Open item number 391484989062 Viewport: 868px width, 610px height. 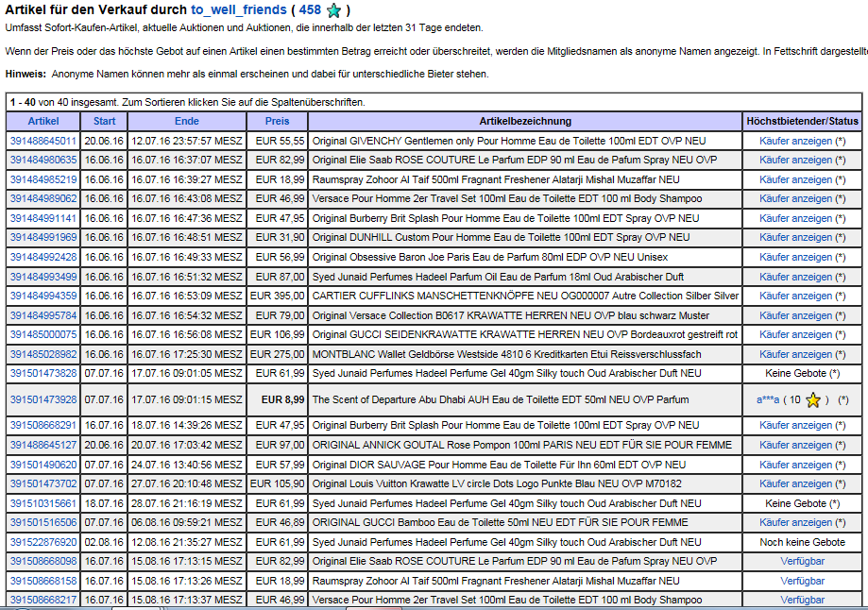[x=43, y=198]
